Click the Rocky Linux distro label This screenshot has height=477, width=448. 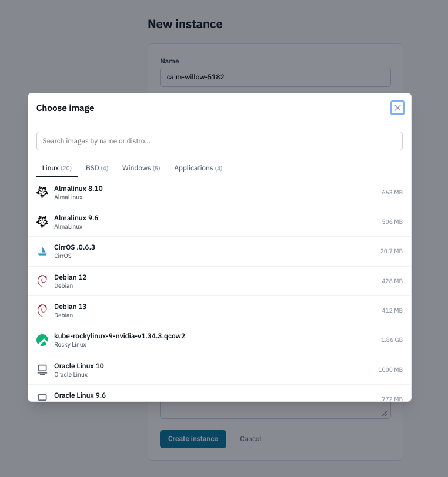click(x=70, y=344)
